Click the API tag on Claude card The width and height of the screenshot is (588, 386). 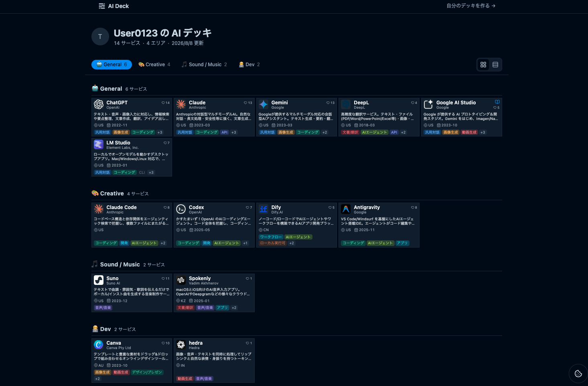(225, 132)
